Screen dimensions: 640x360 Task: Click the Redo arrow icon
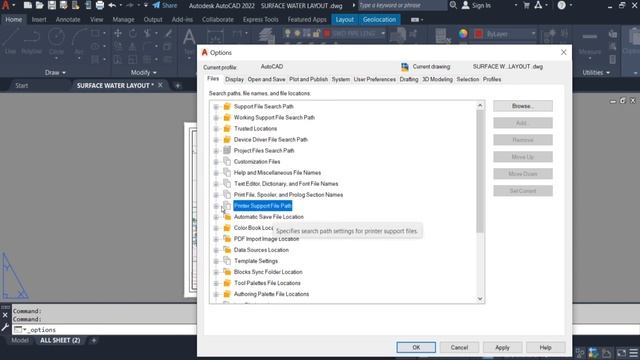click(x=130, y=5)
